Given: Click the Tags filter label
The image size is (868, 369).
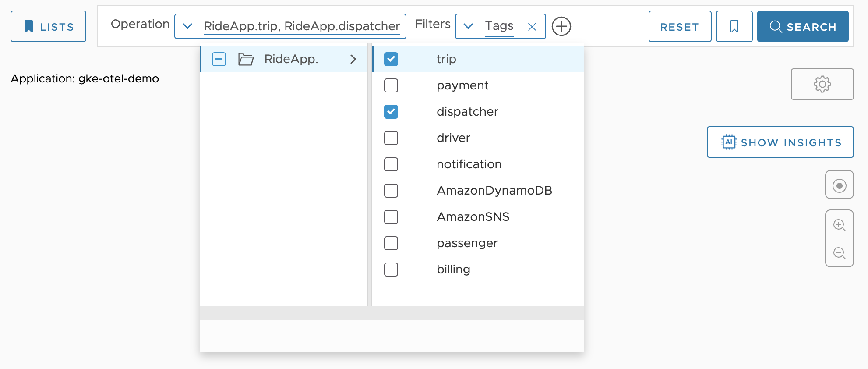Looking at the screenshot, I should [499, 26].
